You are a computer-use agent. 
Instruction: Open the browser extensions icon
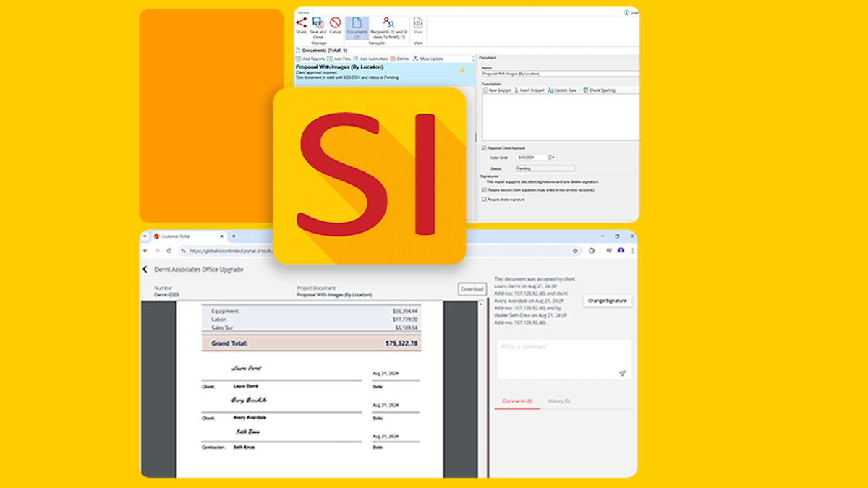coord(592,251)
